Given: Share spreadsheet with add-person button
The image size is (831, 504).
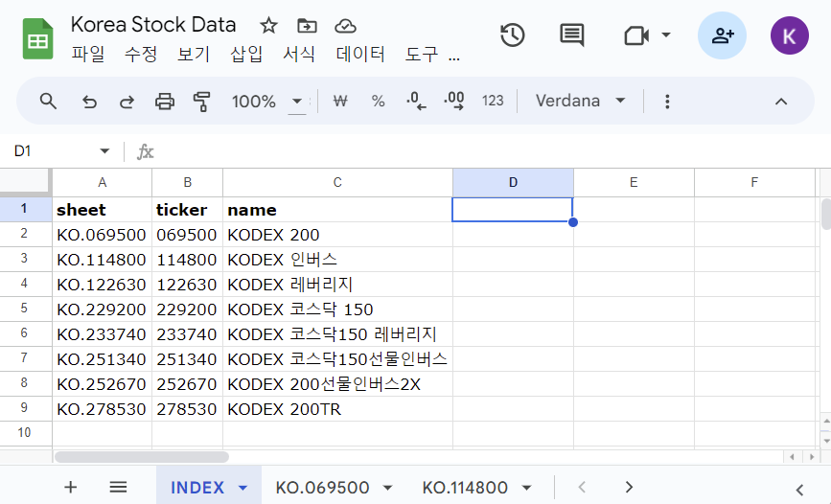Looking at the screenshot, I should pos(722,35).
